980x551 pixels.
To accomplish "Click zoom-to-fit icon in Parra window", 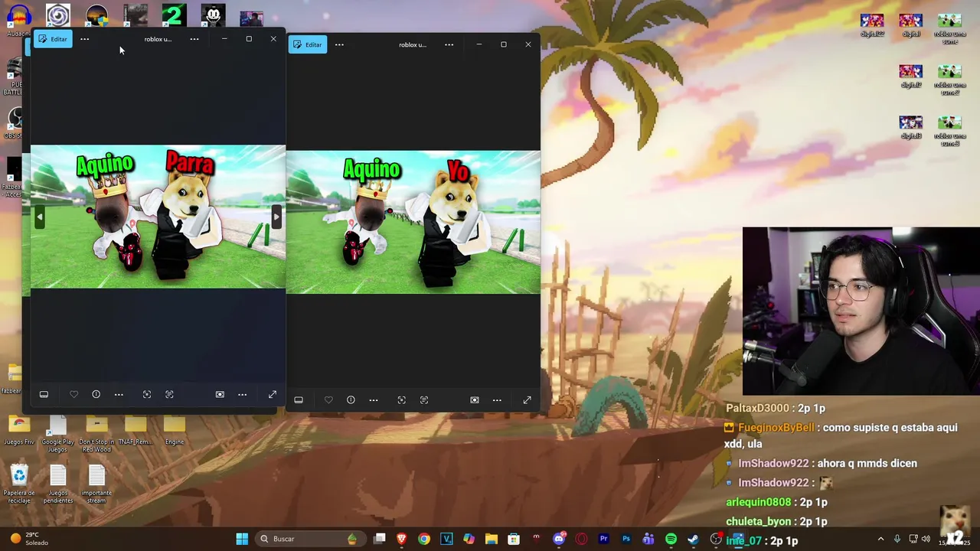I will 147,394.
